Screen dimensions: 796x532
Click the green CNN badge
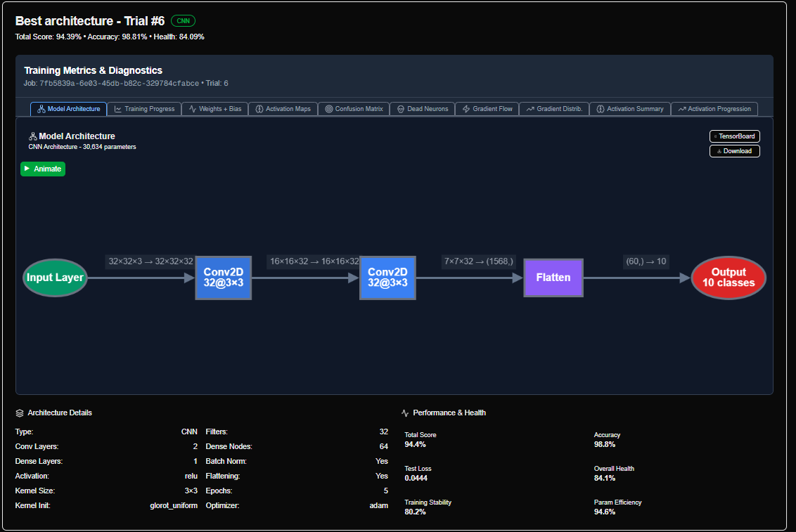(183, 20)
